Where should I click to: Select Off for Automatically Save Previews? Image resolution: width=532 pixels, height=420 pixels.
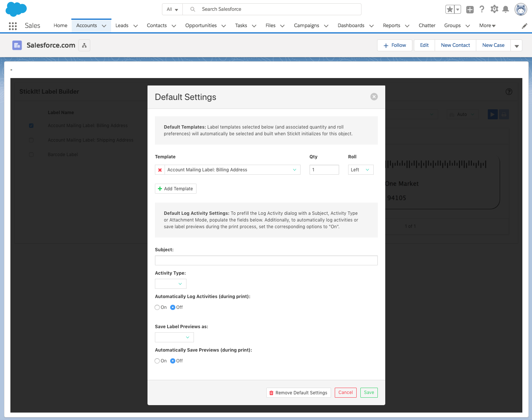(173, 361)
